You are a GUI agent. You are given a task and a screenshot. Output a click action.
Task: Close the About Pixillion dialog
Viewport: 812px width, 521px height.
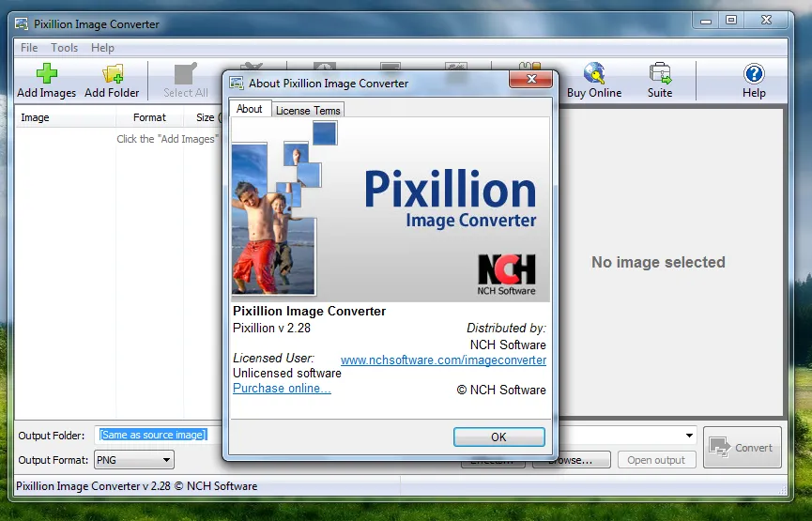[530, 79]
